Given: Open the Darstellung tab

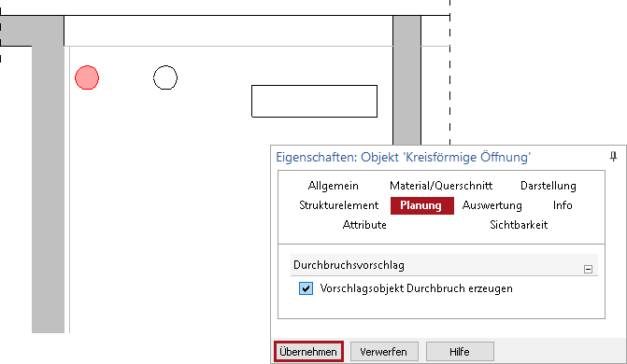Looking at the screenshot, I should 549,186.
